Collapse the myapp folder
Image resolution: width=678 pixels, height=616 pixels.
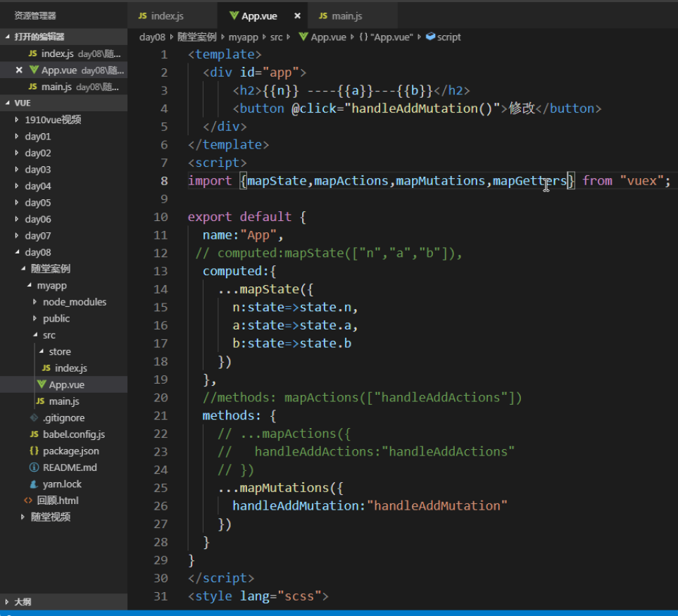click(x=63, y=285)
